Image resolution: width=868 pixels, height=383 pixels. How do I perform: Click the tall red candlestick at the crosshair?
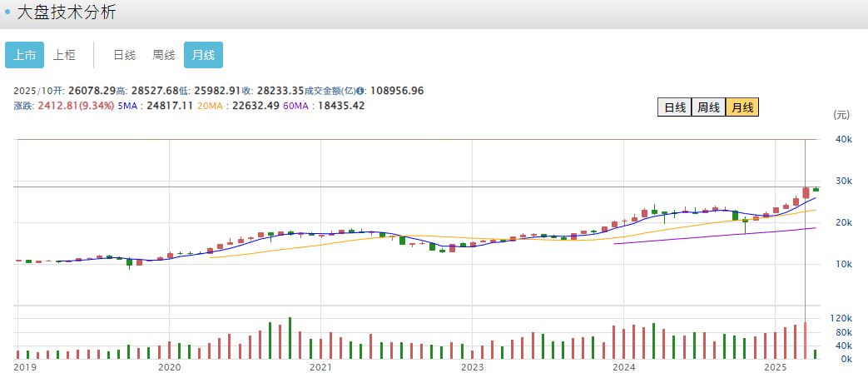(806, 193)
